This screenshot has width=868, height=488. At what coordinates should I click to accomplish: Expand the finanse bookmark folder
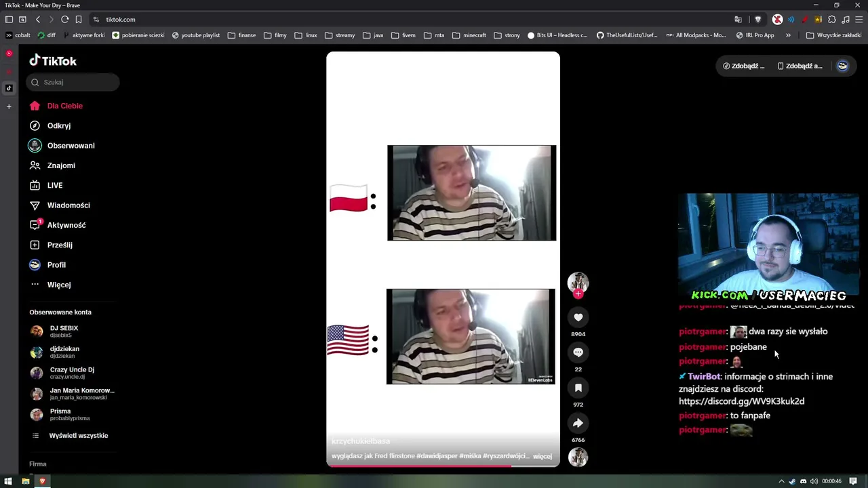click(x=242, y=35)
